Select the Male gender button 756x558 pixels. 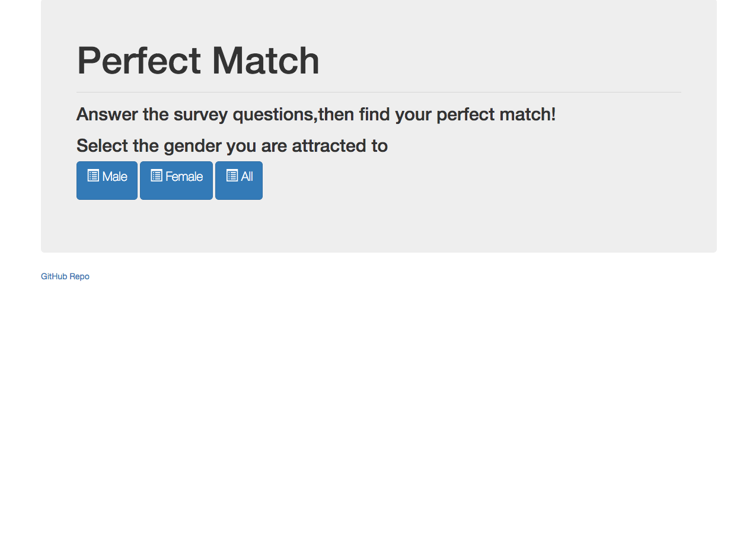point(107,180)
